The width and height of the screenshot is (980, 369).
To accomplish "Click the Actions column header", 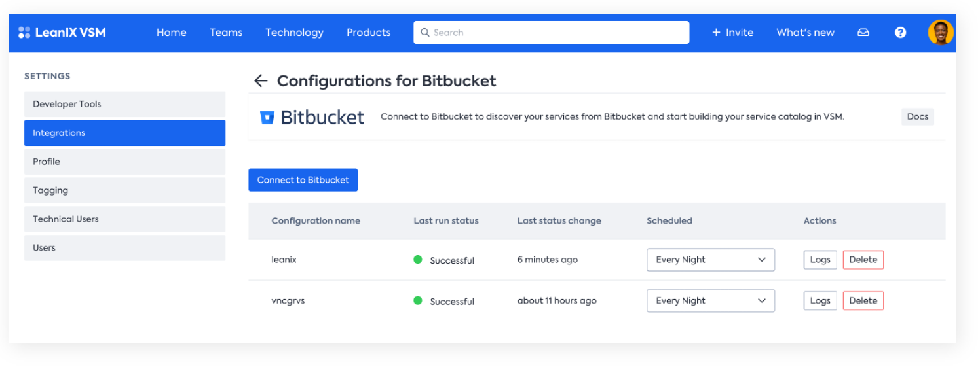I will (x=820, y=220).
